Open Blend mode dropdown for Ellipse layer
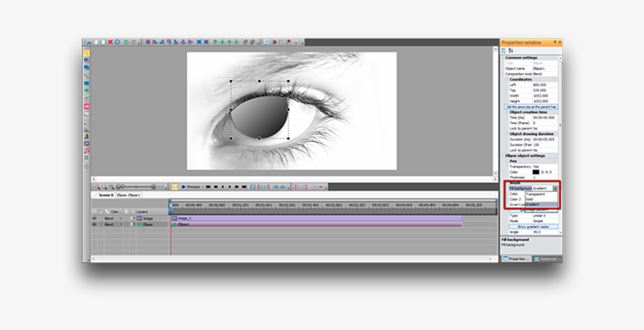 pyautogui.click(x=121, y=225)
